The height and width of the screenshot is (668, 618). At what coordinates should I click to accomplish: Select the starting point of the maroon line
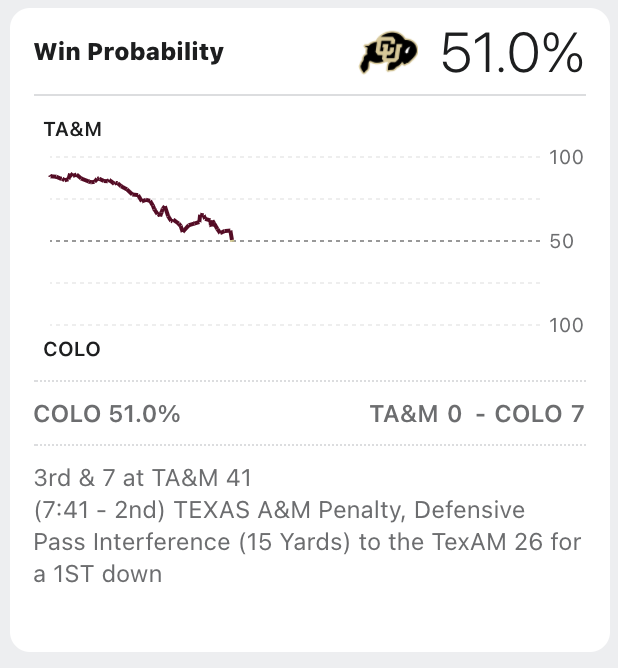tap(50, 175)
